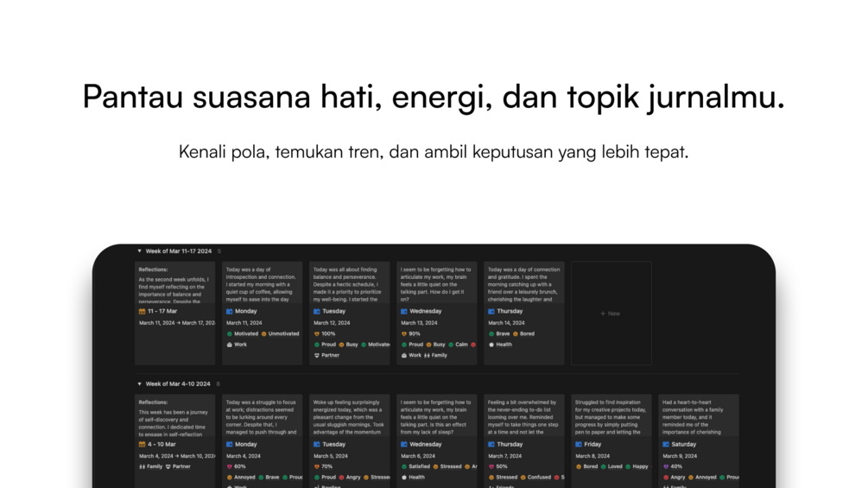Click the Tuesday March 5 page icon

317,444
